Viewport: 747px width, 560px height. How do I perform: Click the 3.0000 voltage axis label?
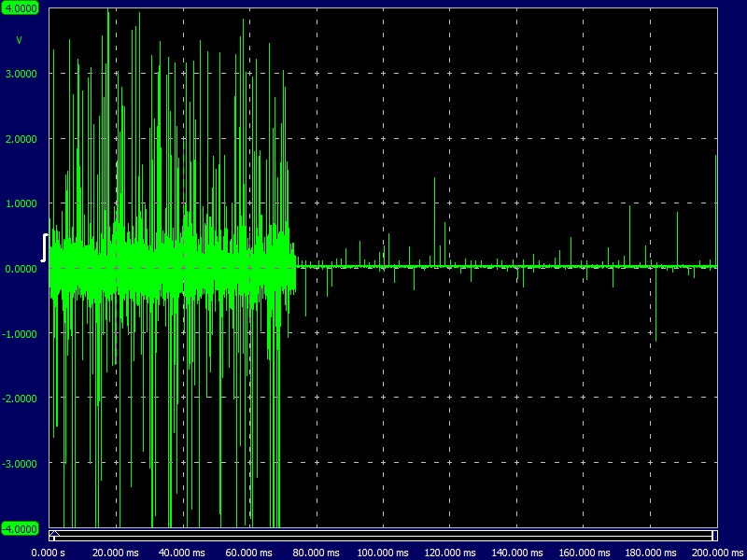pos(21,74)
